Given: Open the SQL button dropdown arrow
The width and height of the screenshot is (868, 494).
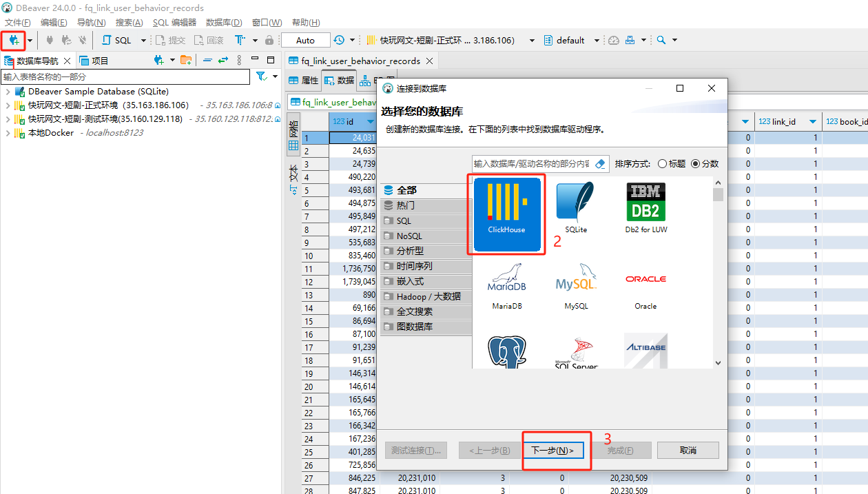Looking at the screenshot, I should pos(143,41).
